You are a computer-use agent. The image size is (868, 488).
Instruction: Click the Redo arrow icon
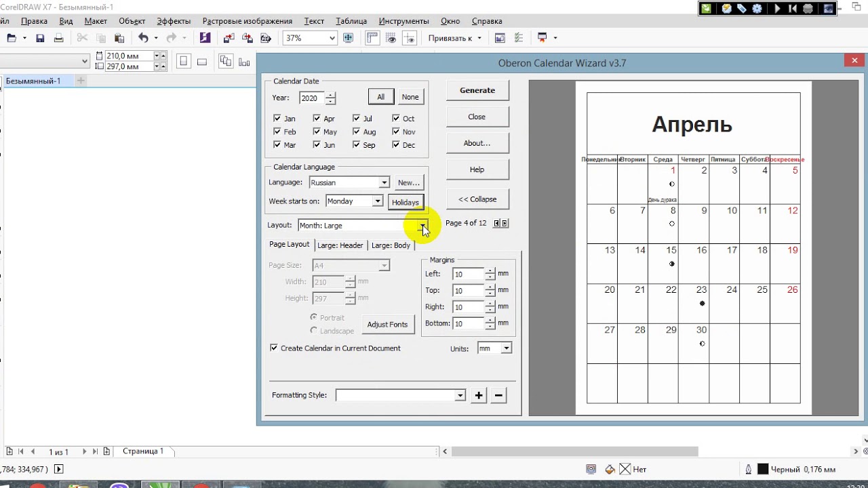click(172, 38)
